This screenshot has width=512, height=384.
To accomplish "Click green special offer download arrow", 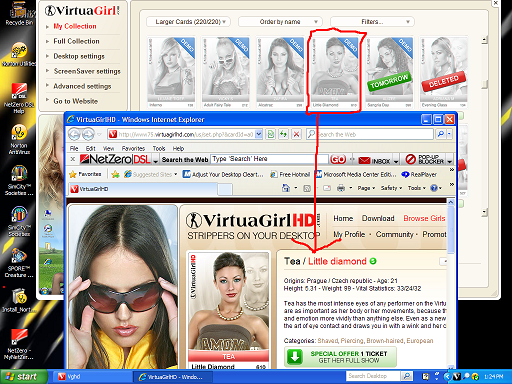I will (295, 357).
